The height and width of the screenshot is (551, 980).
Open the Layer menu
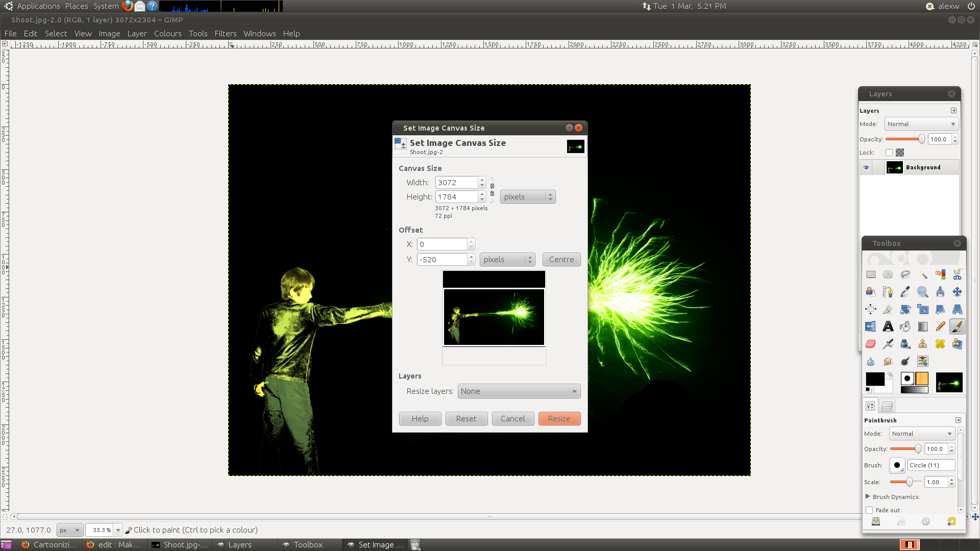tap(137, 34)
